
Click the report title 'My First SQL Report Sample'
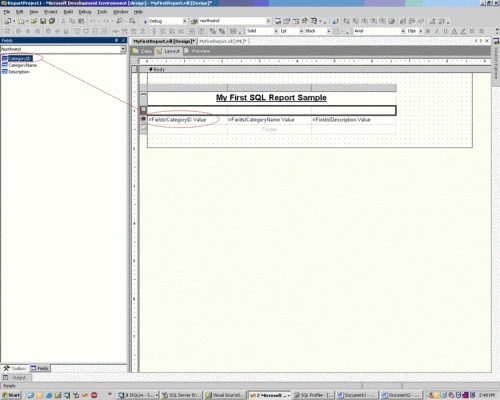pyautogui.click(x=271, y=98)
